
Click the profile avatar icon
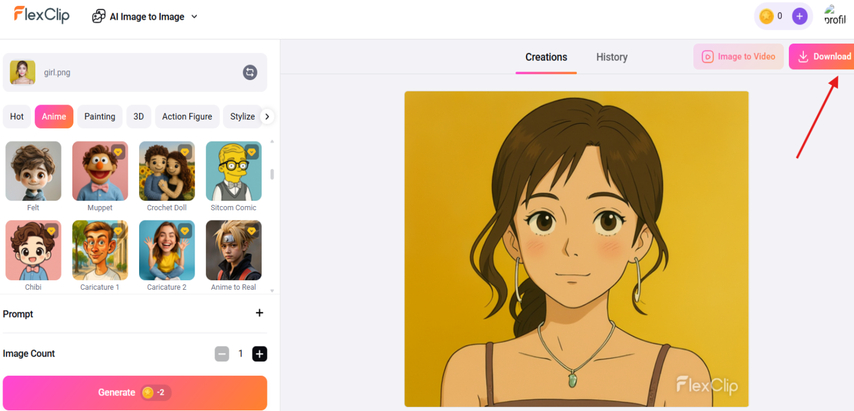click(x=834, y=16)
